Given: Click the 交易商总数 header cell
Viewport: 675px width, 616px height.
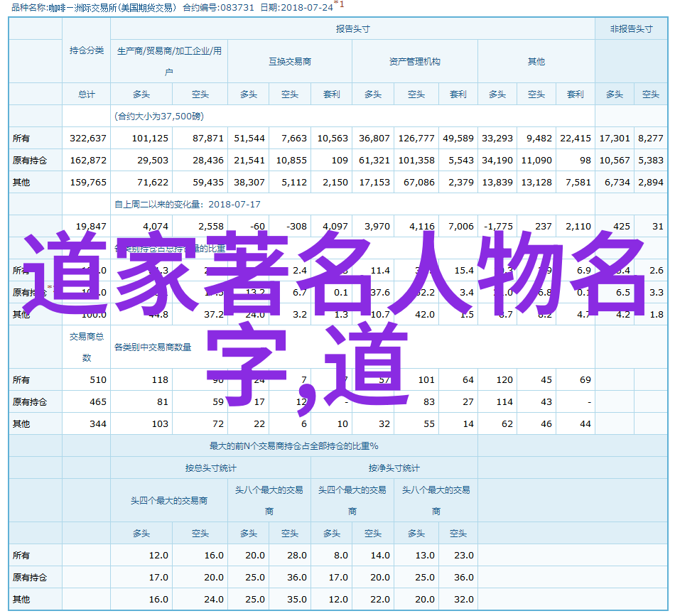Looking at the screenshot, I should tap(86, 347).
